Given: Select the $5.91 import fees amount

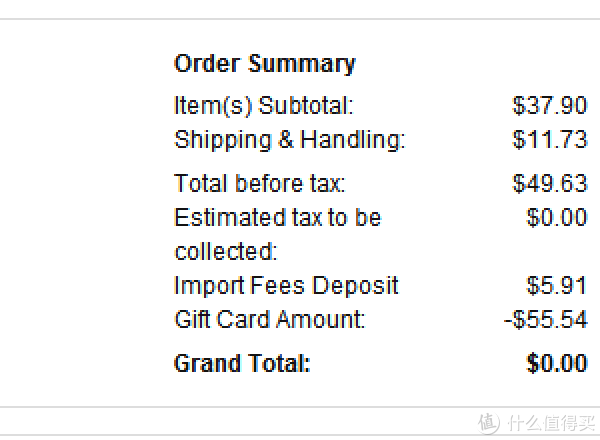Looking at the screenshot, I should coord(557,285).
